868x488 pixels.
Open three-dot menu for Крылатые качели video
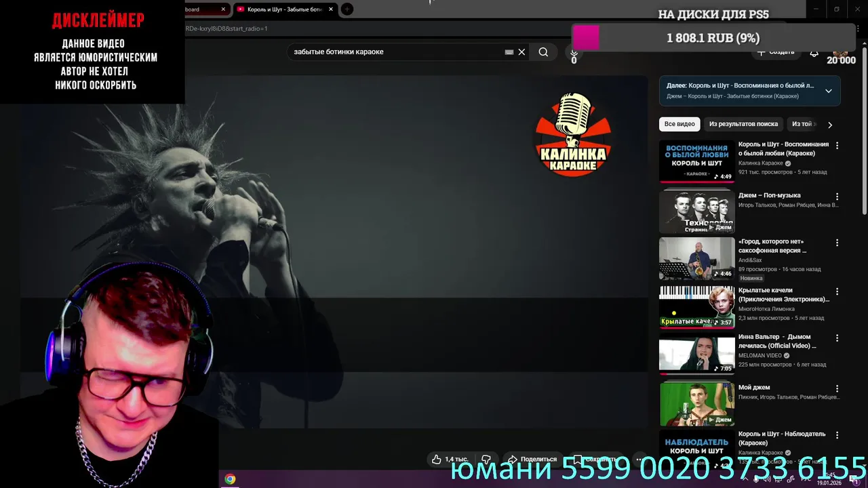click(x=837, y=291)
